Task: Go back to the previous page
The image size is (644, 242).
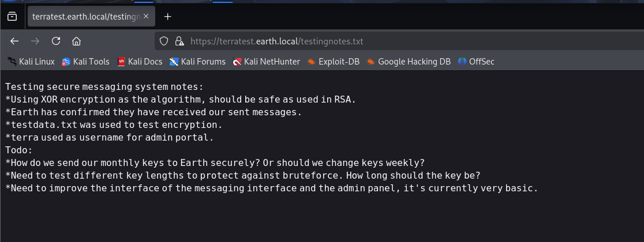Action: tap(14, 41)
